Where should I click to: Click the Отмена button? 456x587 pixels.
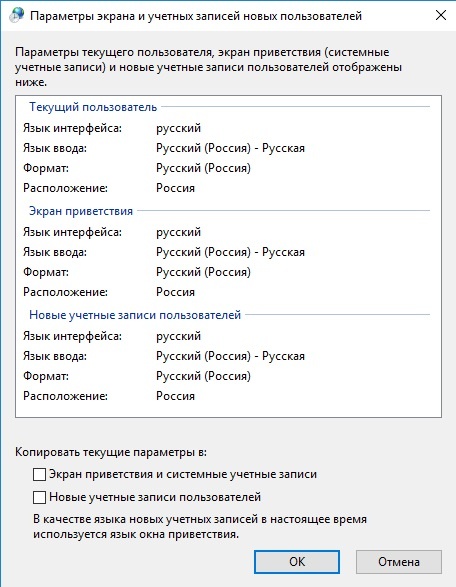tap(399, 562)
